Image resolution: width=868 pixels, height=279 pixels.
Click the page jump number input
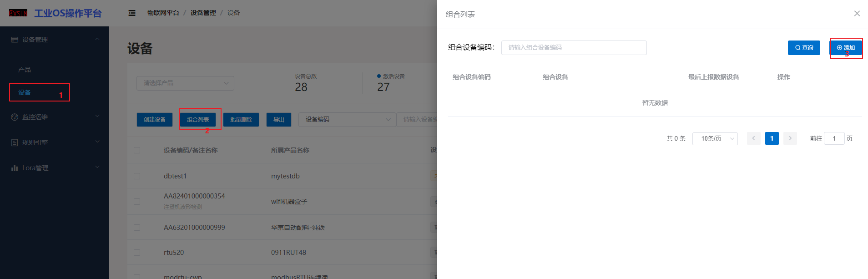[834, 138]
